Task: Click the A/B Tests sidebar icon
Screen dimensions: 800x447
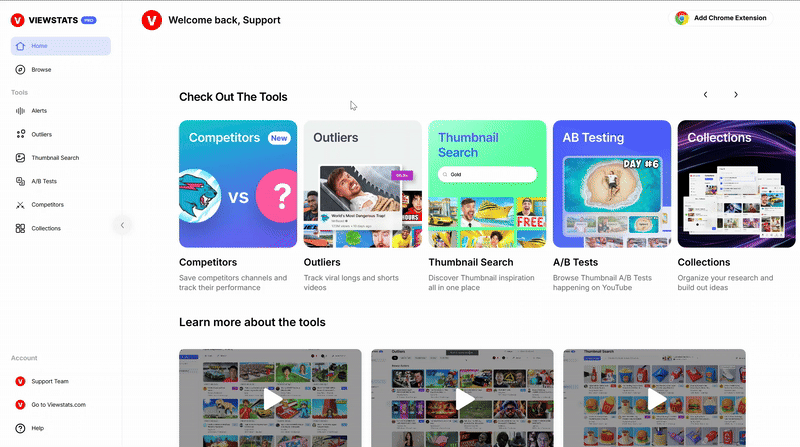Action: [x=20, y=181]
